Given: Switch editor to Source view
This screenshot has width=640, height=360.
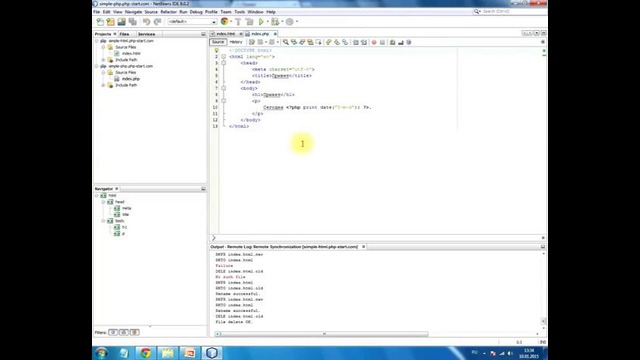Looking at the screenshot, I should pos(218,42).
